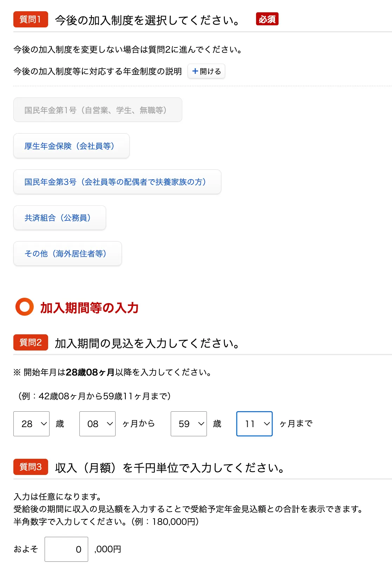This screenshot has width=392, height=566.
Task: Click the 質問1 label badge
Action: [x=30, y=19]
